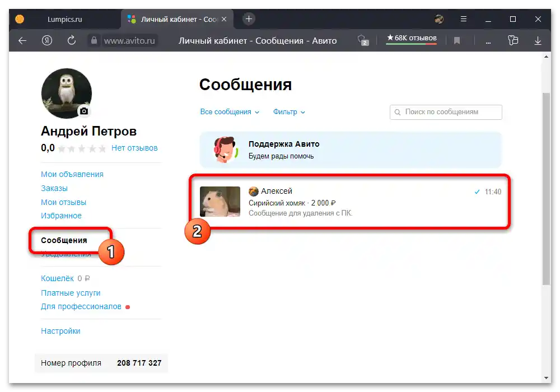Click the page vertical scrollbar
The height and width of the screenshot is (392, 560).
pos(546,189)
